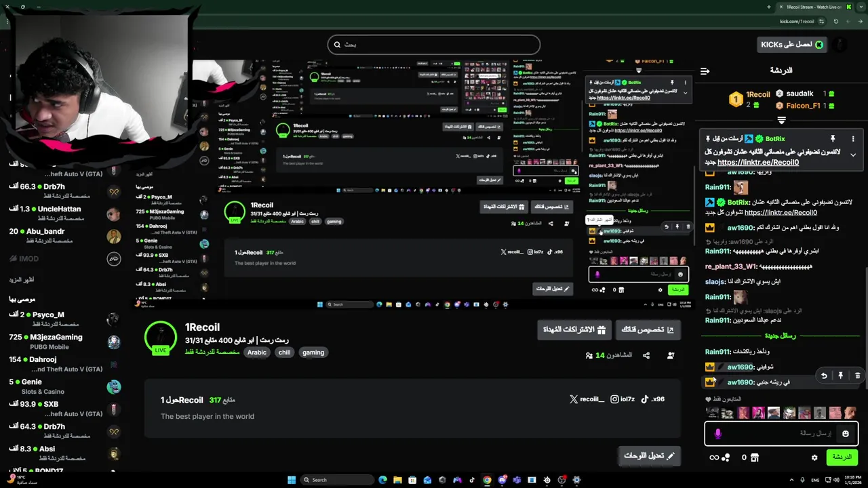Pin the hovered aw1690 chat message

840,375
